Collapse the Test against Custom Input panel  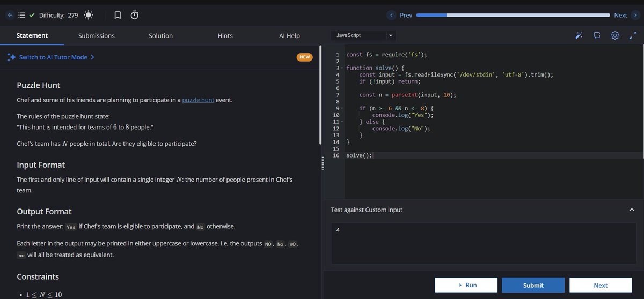[631, 210]
